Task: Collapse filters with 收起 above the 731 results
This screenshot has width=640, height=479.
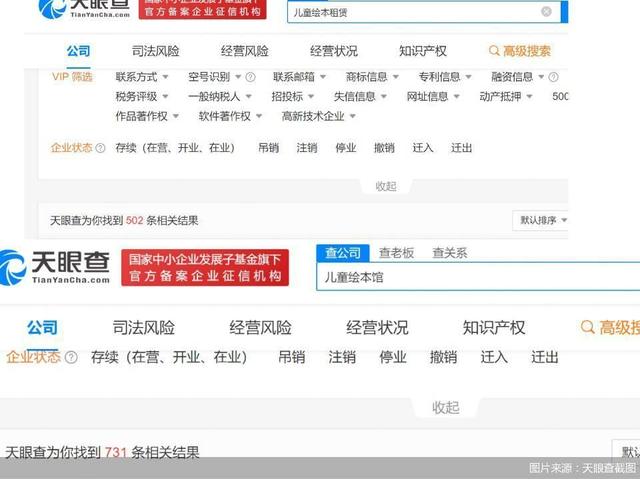Action: pyautogui.click(x=445, y=407)
